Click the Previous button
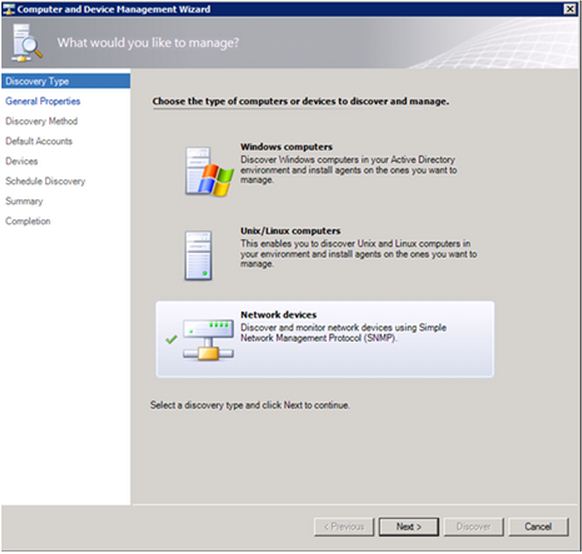The width and height of the screenshot is (582, 554). (x=344, y=527)
